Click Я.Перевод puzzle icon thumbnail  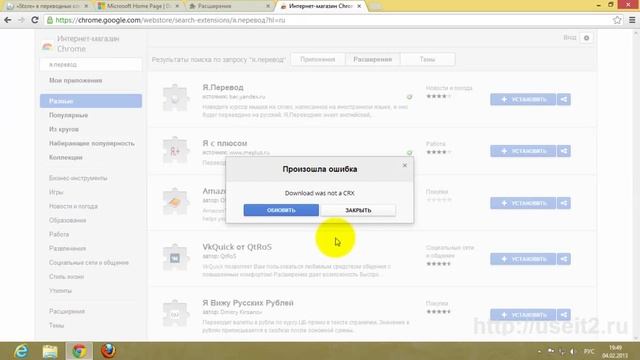click(176, 98)
